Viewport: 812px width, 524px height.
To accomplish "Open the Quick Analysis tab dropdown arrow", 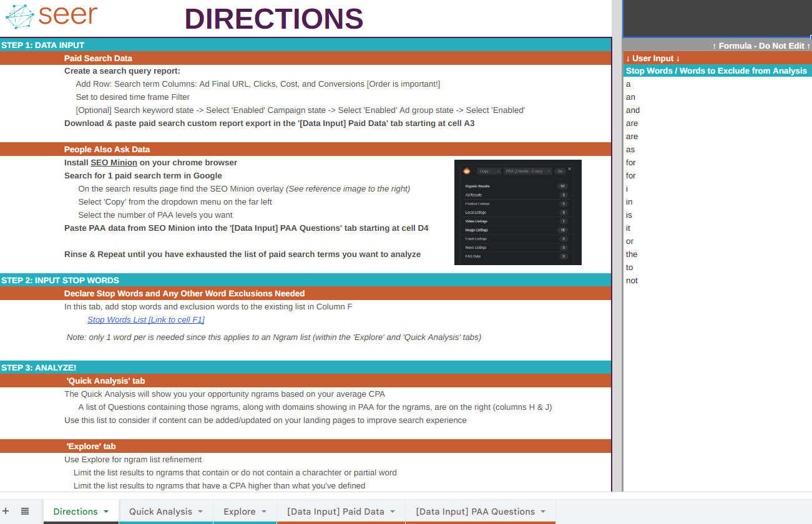I will tap(200, 512).
